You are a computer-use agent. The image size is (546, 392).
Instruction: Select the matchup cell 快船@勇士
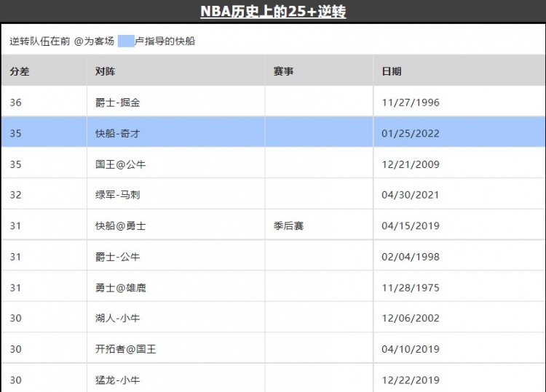point(120,225)
